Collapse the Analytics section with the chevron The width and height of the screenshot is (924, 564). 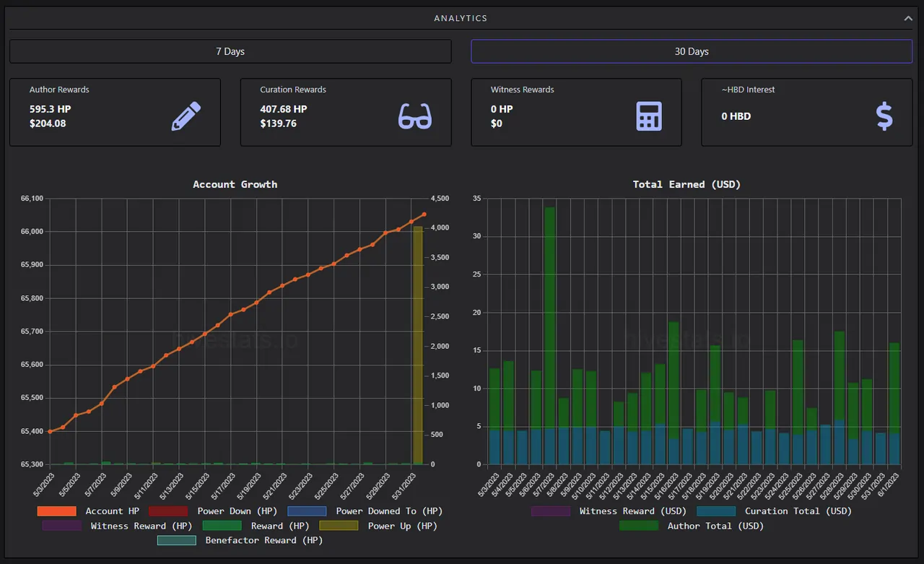pyautogui.click(x=908, y=18)
